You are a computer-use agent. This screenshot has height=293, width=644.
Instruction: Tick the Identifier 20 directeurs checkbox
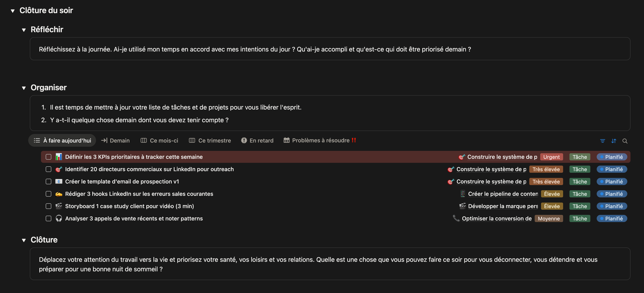pos(48,169)
